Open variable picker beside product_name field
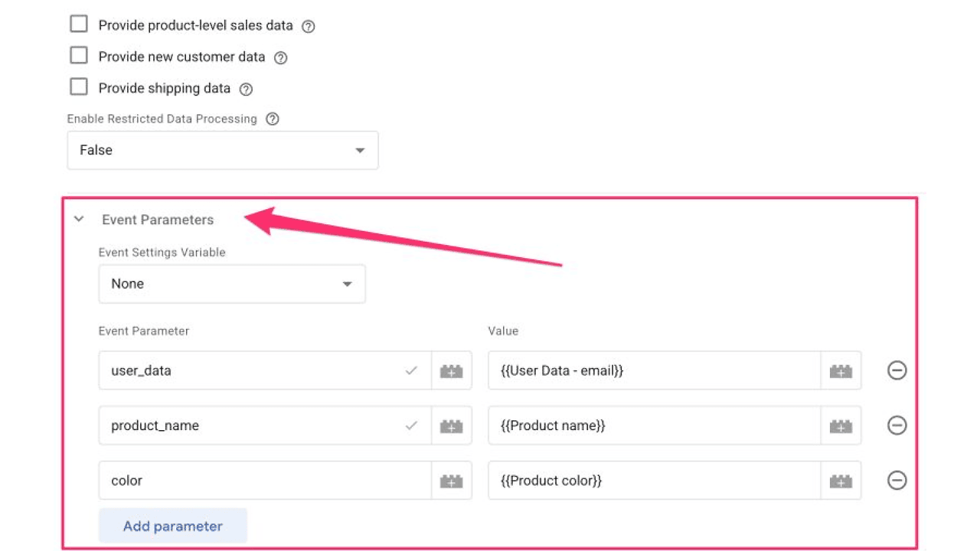This screenshot has height=551, width=980. (x=451, y=426)
